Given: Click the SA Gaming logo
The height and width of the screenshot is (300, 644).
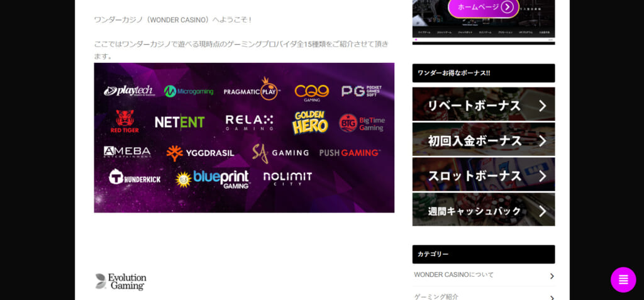Looking at the screenshot, I should [x=280, y=153].
